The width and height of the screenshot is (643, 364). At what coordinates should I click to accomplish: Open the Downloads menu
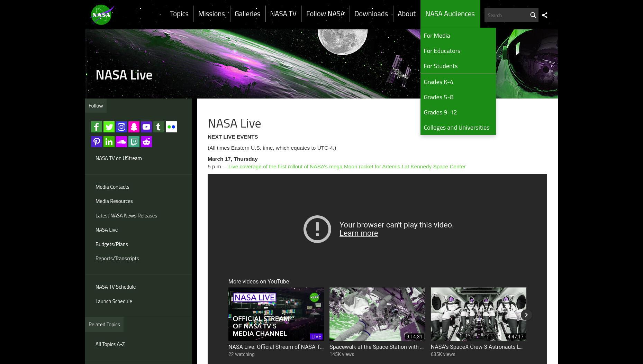371,14
